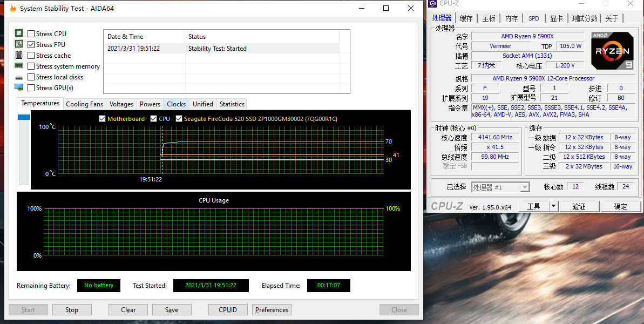
Task: Open the SPD tab in CPU-Z
Action: (x=534, y=18)
